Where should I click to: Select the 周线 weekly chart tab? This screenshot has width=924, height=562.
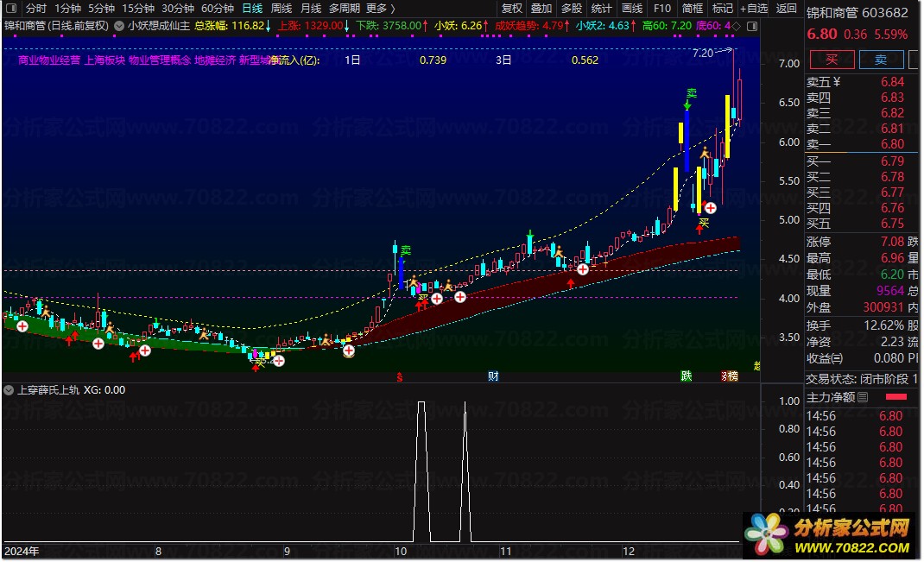click(x=282, y=9)
